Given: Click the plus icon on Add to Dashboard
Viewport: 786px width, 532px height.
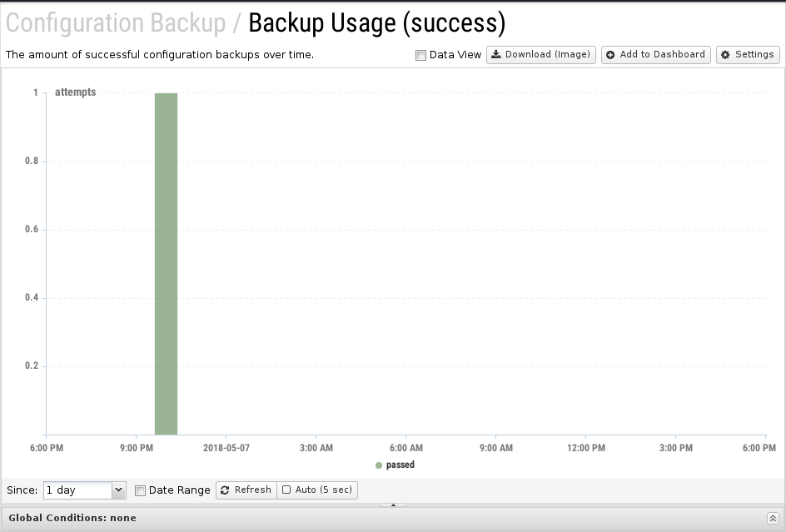Looking at the screenshot, I should [x=610, y=55].
